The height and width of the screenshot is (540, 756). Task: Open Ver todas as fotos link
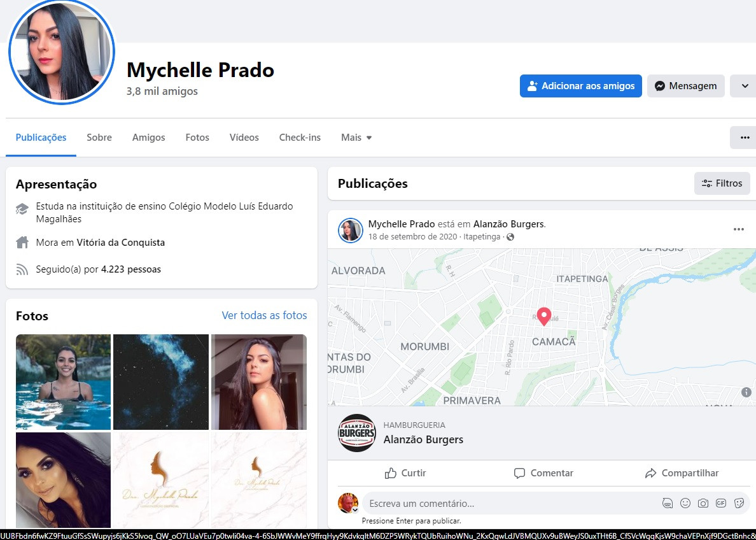pyautogui.click(x=264, y=315)
